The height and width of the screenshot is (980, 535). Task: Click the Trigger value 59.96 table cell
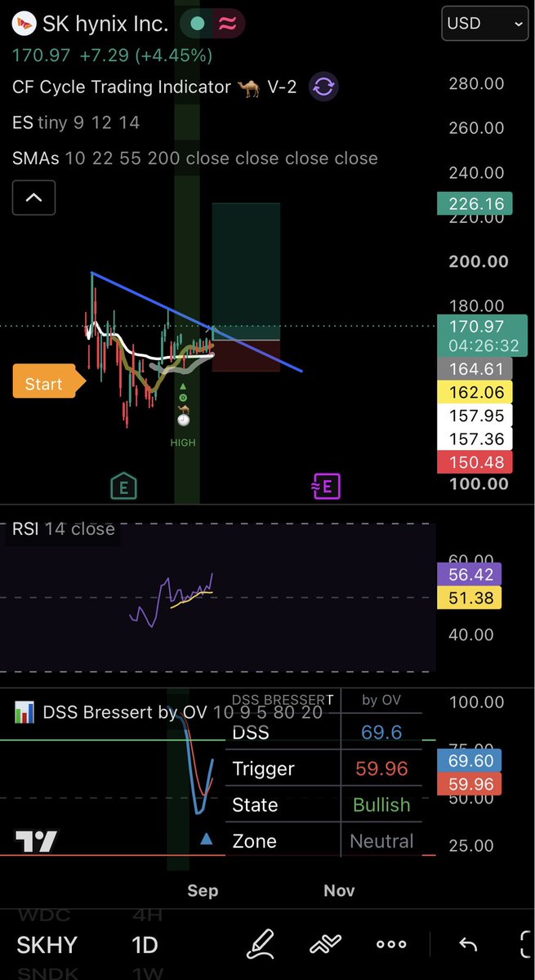click(x=381, y=768)
